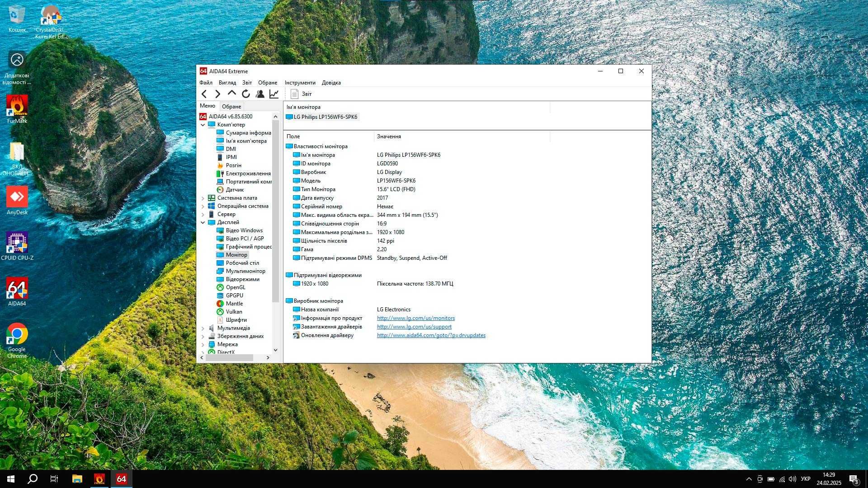Open the user icon in the toolbar

260,94
